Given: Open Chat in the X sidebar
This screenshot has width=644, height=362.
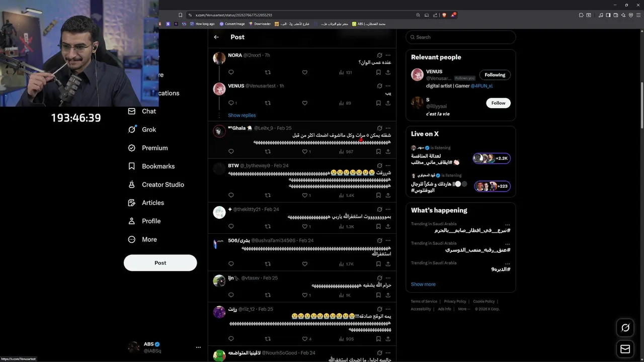Looking at the screenshot, I should click(142, 111).
